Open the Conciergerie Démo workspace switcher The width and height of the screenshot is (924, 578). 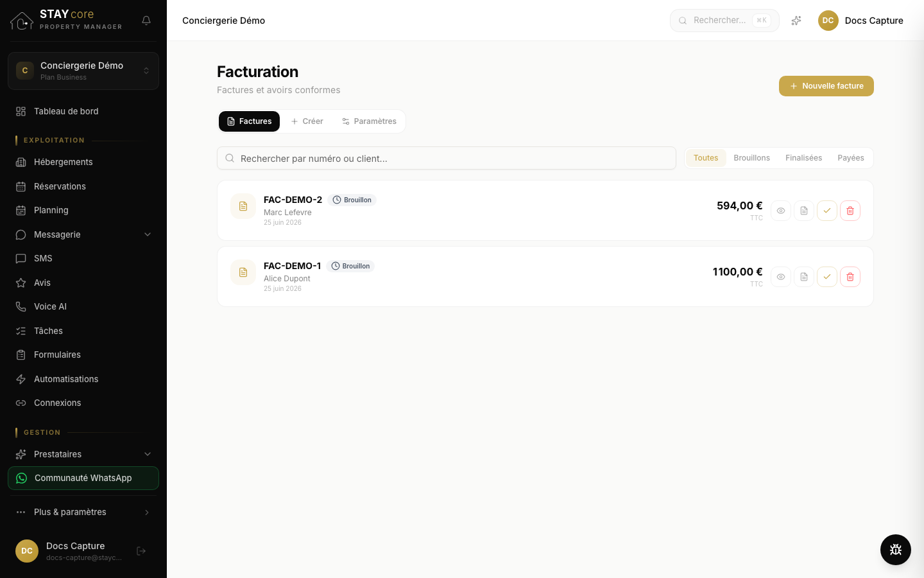pos(83,71)
